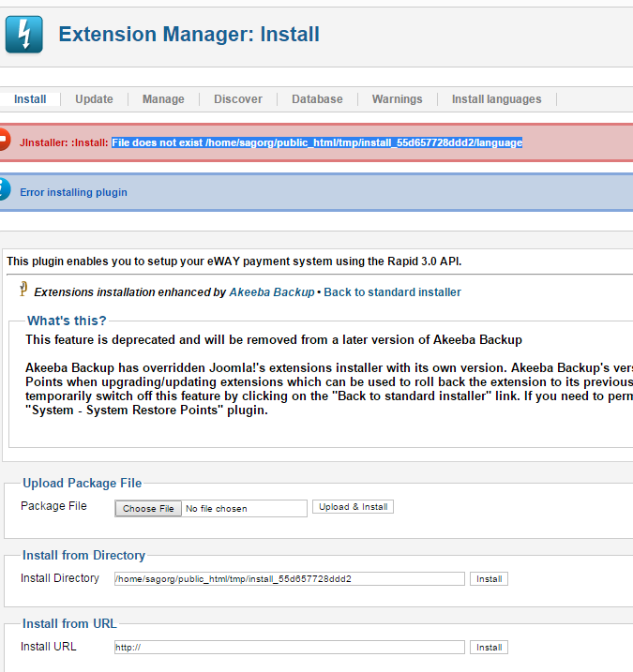The image size is (633, 672).
Task: Click Install next to Install Directory field
Action: [489, 579]
